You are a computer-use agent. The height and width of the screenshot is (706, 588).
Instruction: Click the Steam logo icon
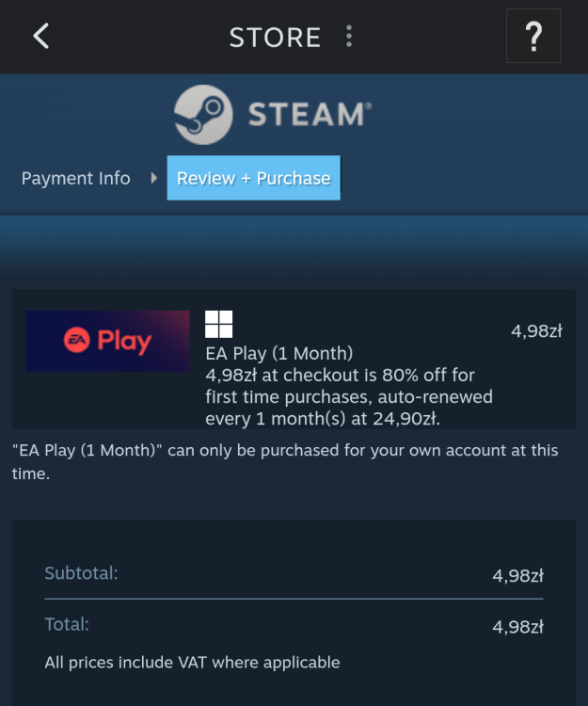(203, 116)
